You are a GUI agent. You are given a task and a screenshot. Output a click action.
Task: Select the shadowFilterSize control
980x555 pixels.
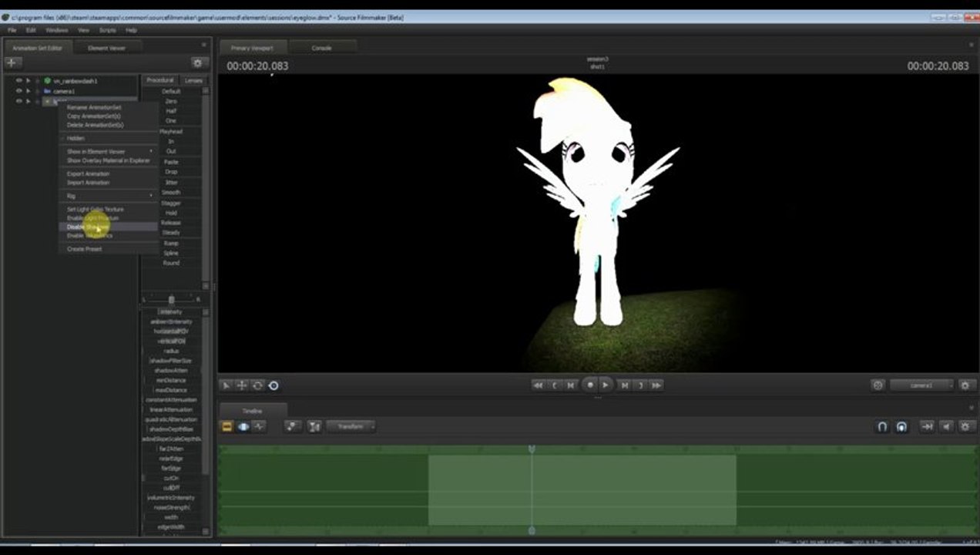pyautogui.click(x=171, y=361)
